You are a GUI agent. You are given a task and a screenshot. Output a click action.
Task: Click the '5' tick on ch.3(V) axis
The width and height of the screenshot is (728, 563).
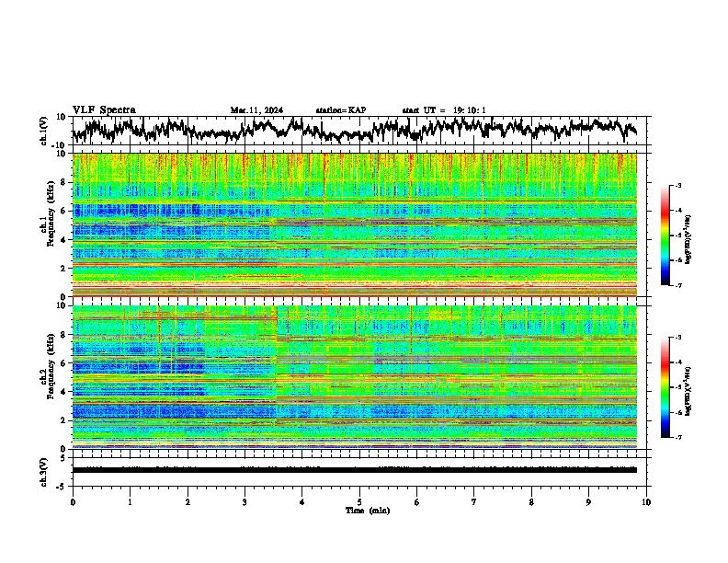point(64,458)
